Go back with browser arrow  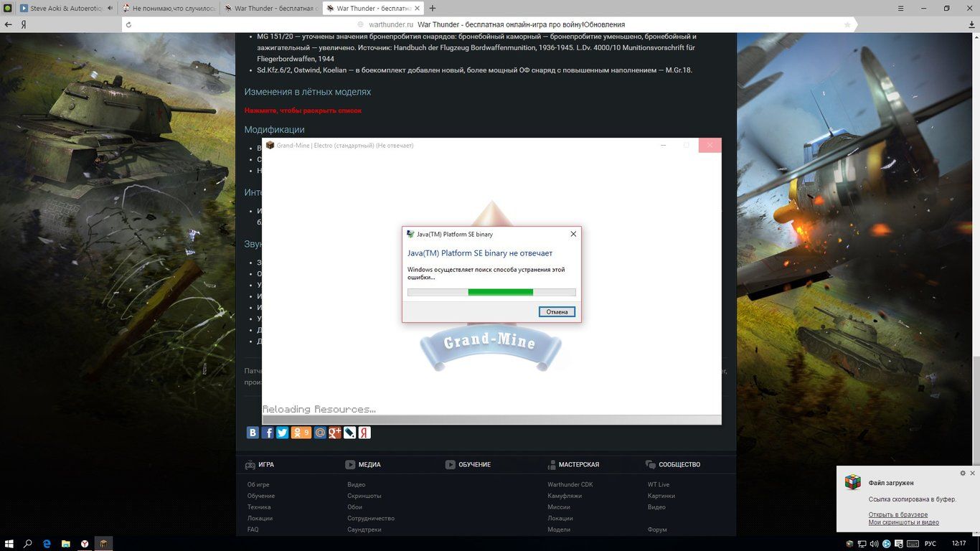(x=9, y=24)
